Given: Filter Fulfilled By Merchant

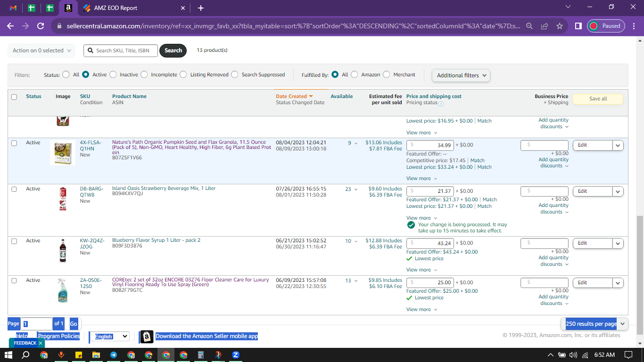Looking at the screenshot, I should click(x=386, y=74).
